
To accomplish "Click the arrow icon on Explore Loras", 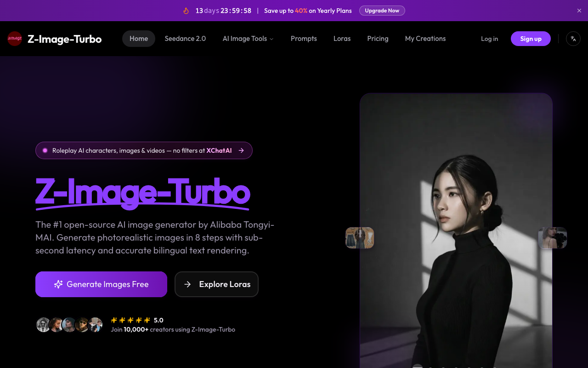I will pyautogui.click(x=187, y=284).
